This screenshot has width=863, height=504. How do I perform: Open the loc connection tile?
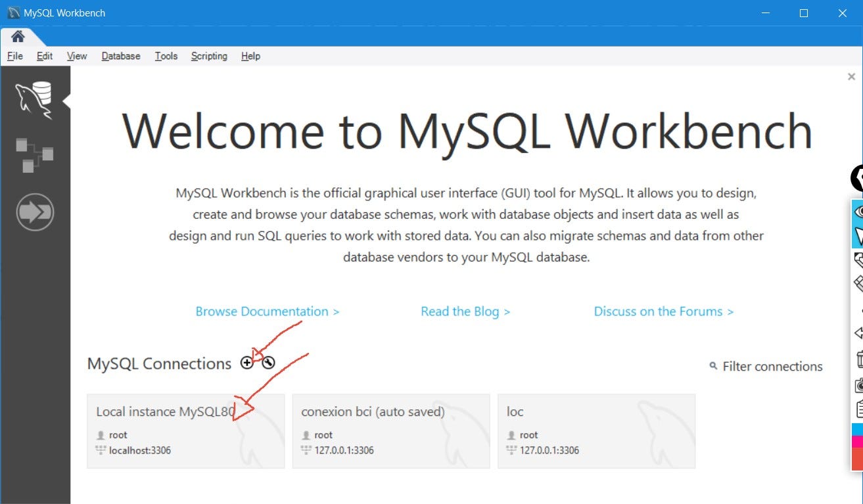[x=597, y=431]
